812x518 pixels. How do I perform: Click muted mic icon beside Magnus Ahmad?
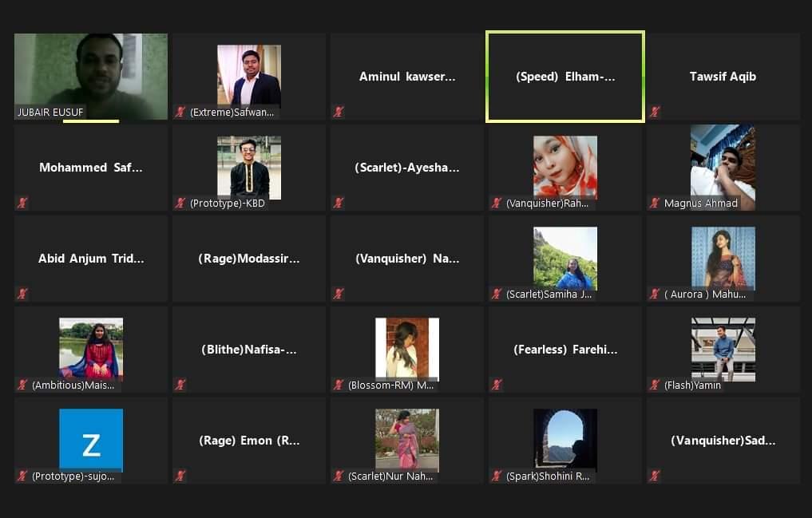point(655,203)
